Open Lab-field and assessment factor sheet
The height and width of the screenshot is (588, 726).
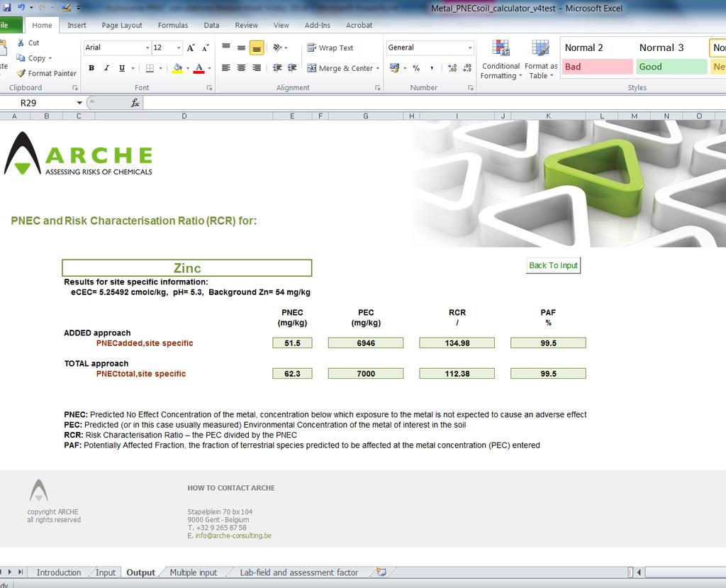point(299,572)
